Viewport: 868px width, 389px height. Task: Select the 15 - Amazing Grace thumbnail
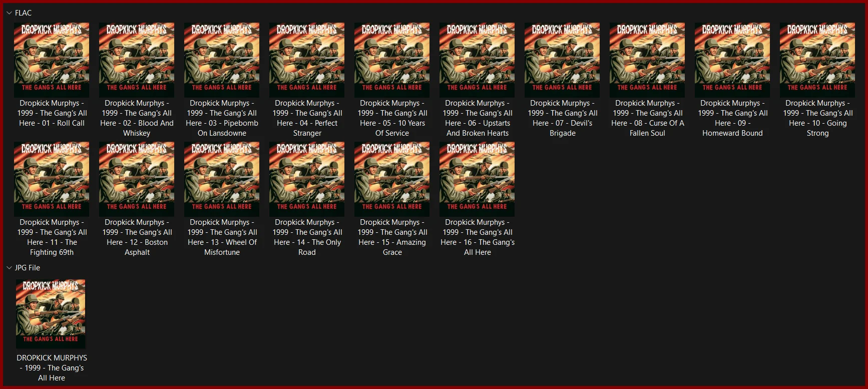pyautogui.click(x=392, y=179)
